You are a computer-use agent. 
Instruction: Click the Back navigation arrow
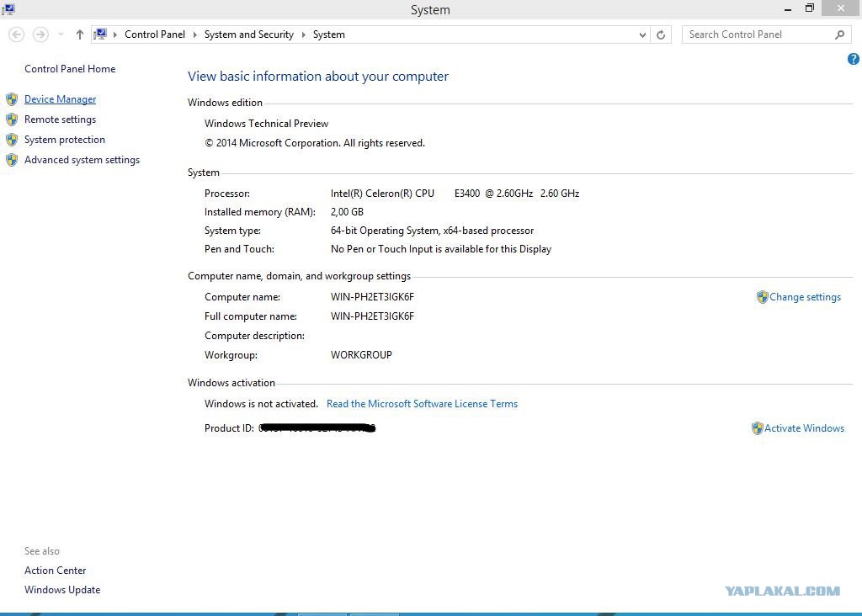17,35
